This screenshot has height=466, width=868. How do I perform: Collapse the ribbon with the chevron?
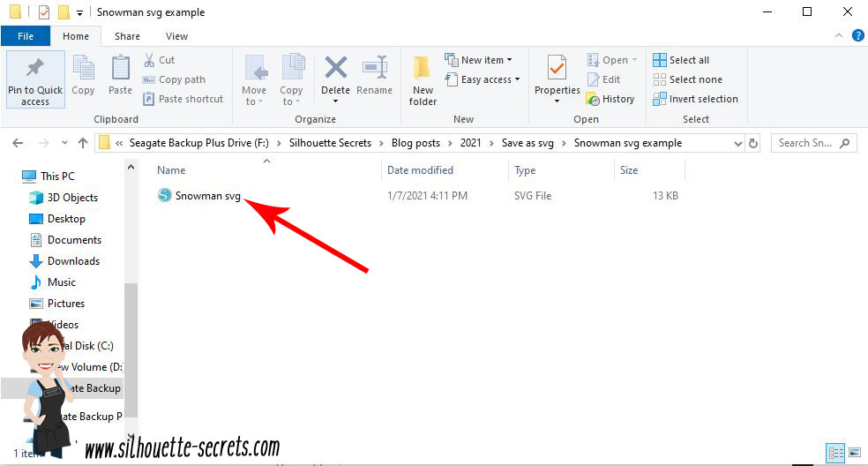839,35
